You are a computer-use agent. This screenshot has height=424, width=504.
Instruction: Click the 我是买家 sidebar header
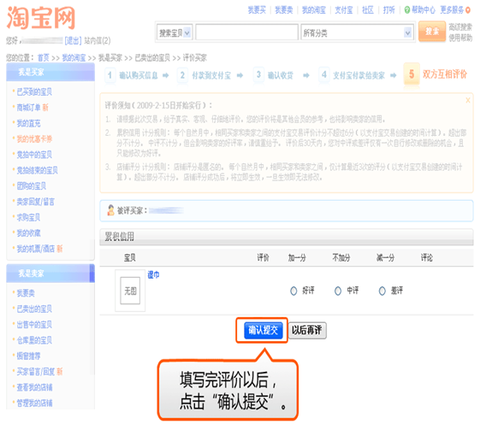[50, 73]
